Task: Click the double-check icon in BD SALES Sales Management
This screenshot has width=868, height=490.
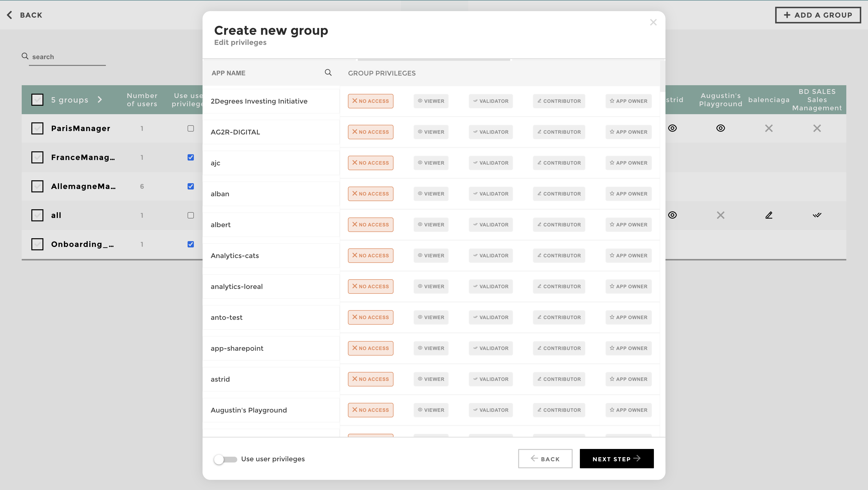Action: (x=817, y=215)
